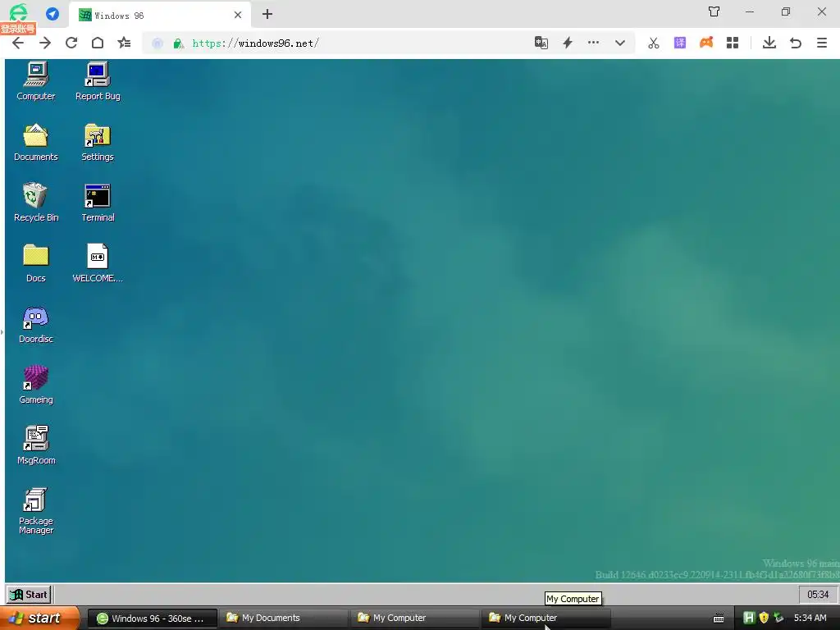Click the safely remove hardware tray icon
The height and width of the screenshot is (630, 840).
pyautogui.click(x=778, y=618)
